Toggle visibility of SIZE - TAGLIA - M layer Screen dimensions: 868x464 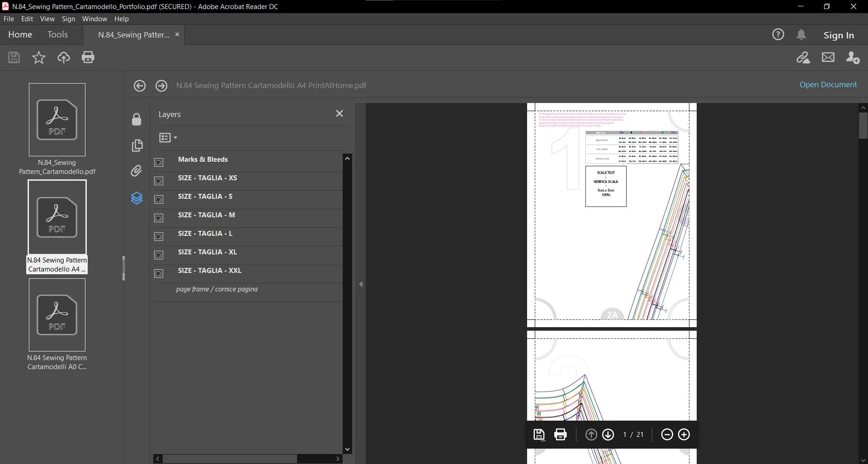point(159,218)
